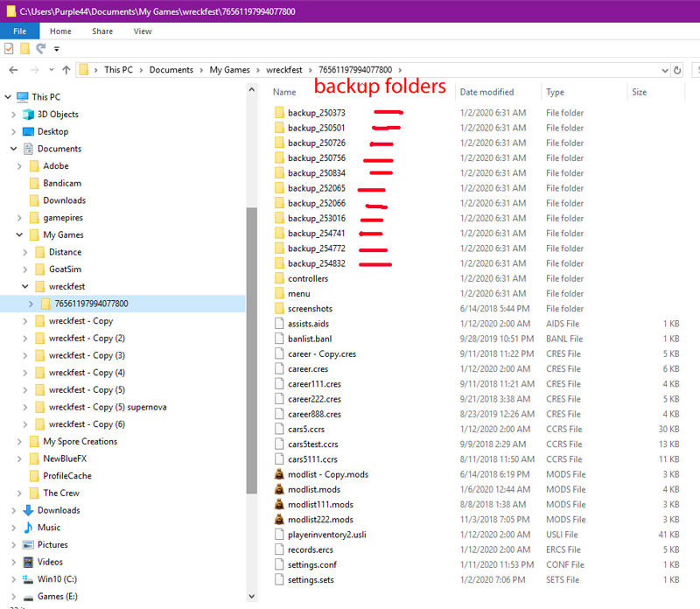Click wreckfest in the address breadcrumb

(x=284, y=70)
